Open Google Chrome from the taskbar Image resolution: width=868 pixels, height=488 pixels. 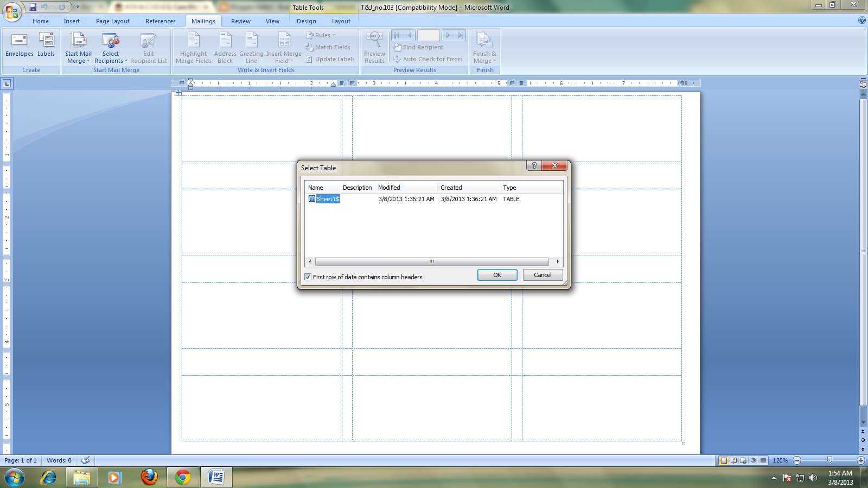(x=183, y=477)
